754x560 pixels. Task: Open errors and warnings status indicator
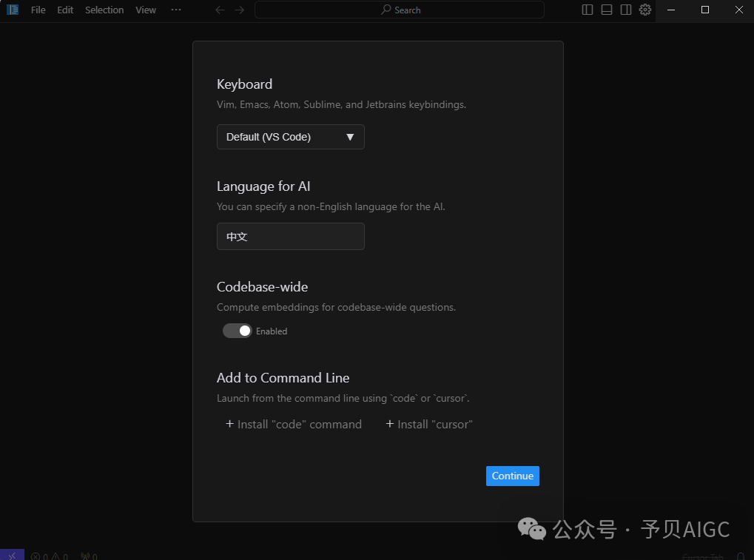tap(50, 556)
